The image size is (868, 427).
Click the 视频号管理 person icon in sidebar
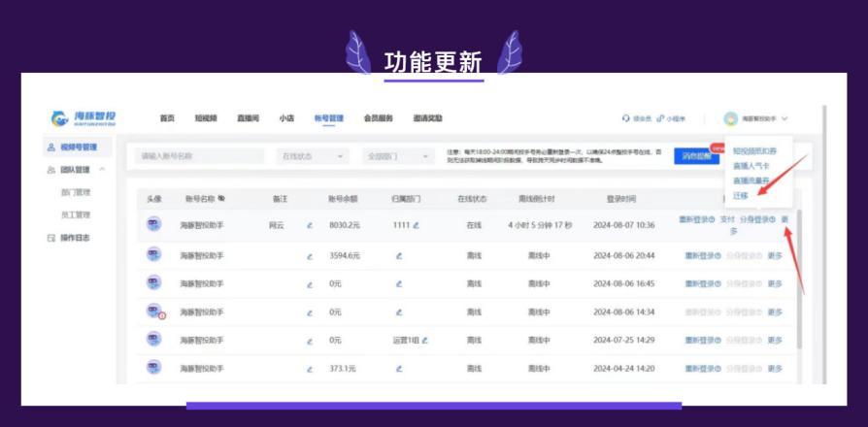(51, 148)
